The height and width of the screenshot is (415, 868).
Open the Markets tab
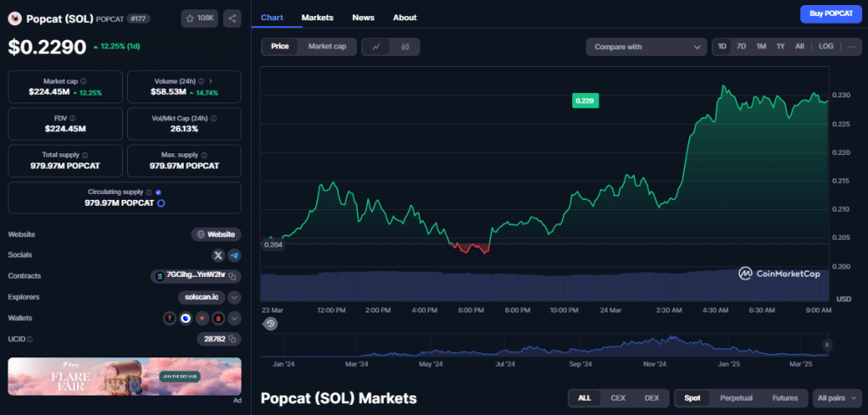317,18
